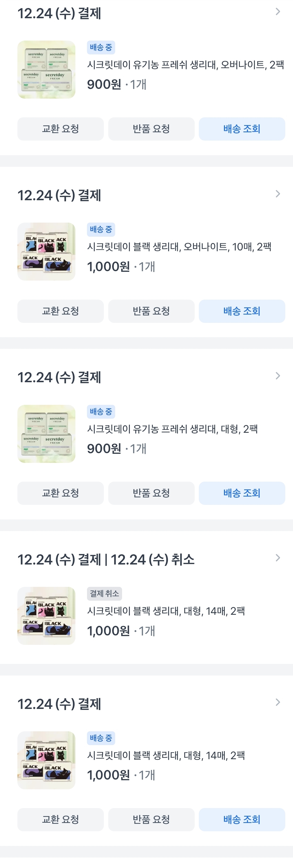Screen dimensions: 293x868
Task: Tap 반품 요청 for 블랙 오버나이트 10매
Action: [151, 311]
